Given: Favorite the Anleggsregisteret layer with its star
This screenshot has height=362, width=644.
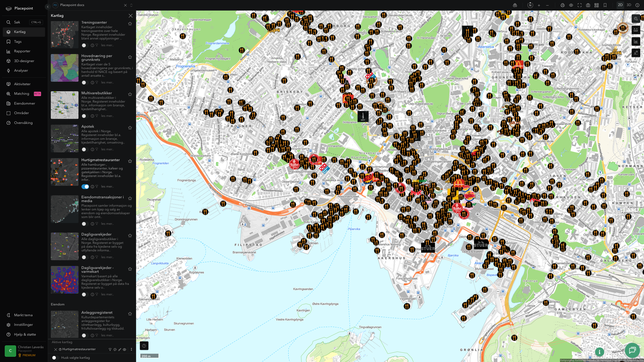Looking at the screenshot, I should pos(130,314).
